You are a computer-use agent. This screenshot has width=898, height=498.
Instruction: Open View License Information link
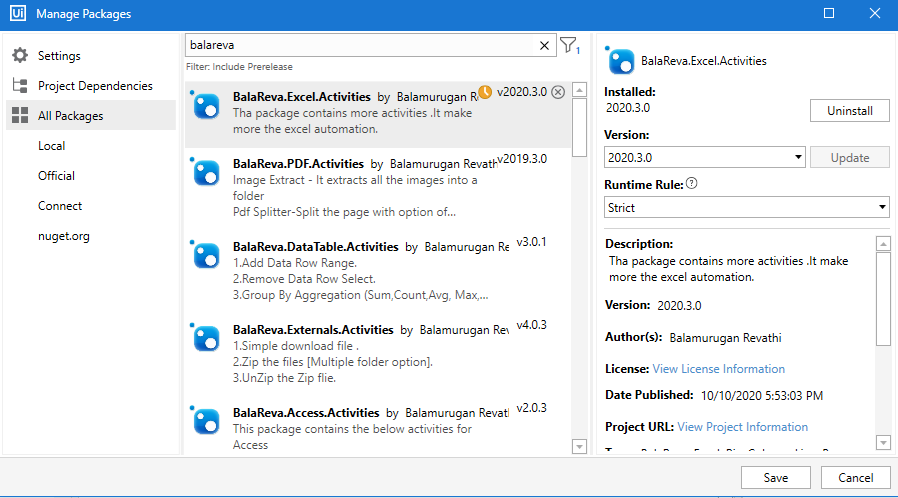coord(718,369)
